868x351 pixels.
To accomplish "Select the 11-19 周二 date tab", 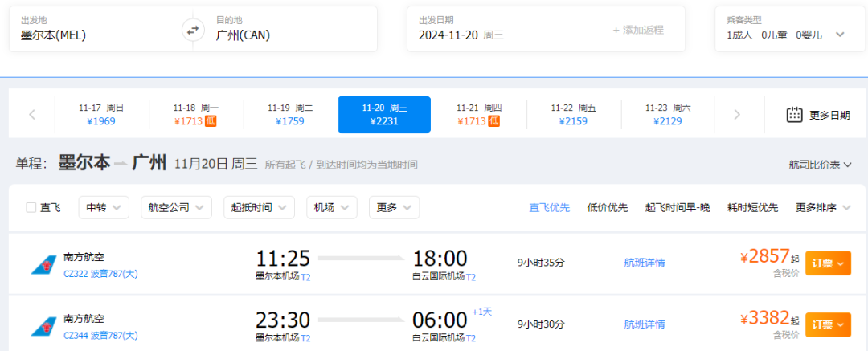I will click(290, 114).
